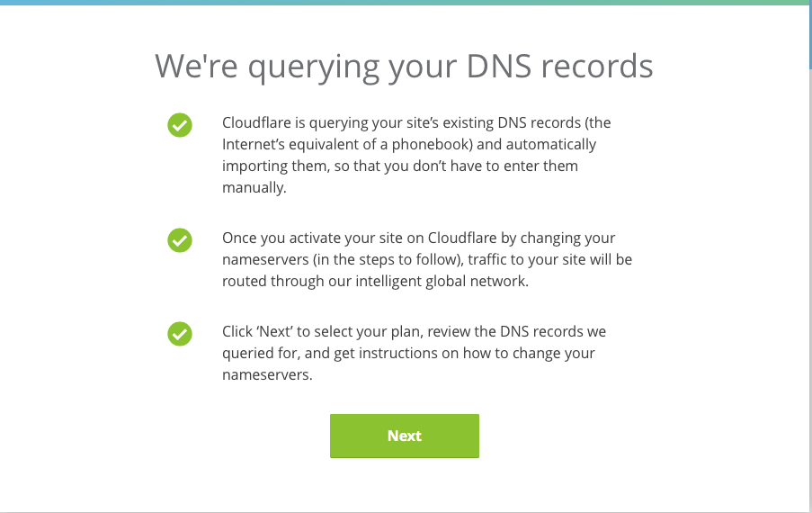
Task: Click the word "manually." ending the first paragraph
Action: [254, 187]
